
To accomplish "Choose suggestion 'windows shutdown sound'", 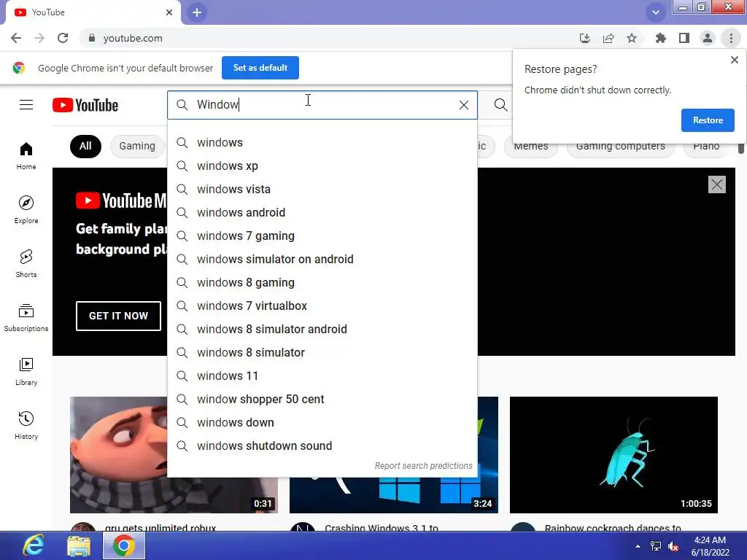I will [322, 446].
